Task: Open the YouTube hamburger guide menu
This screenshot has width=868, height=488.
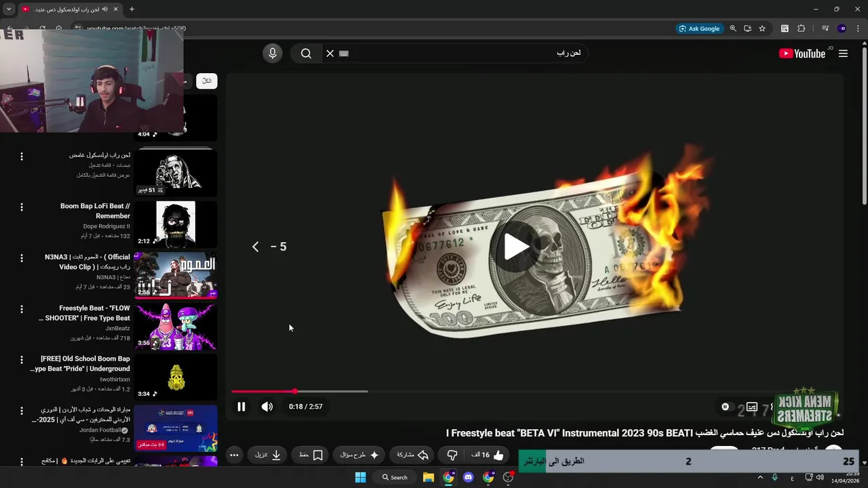Action: point(843,54)
